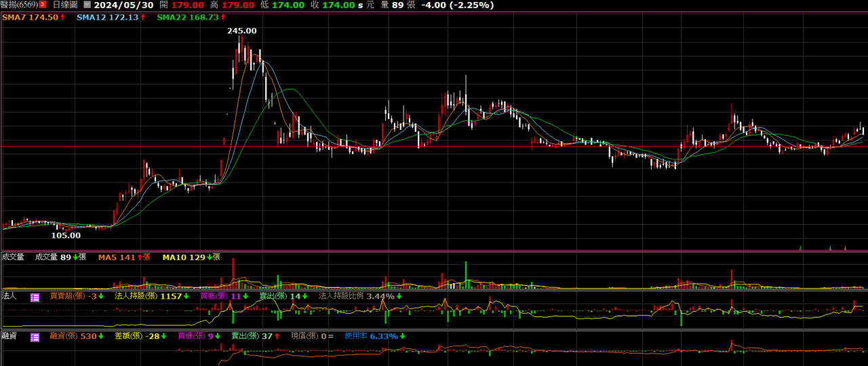
Task: Open the 融資 panel settings list icon
Action: (35, 336)
